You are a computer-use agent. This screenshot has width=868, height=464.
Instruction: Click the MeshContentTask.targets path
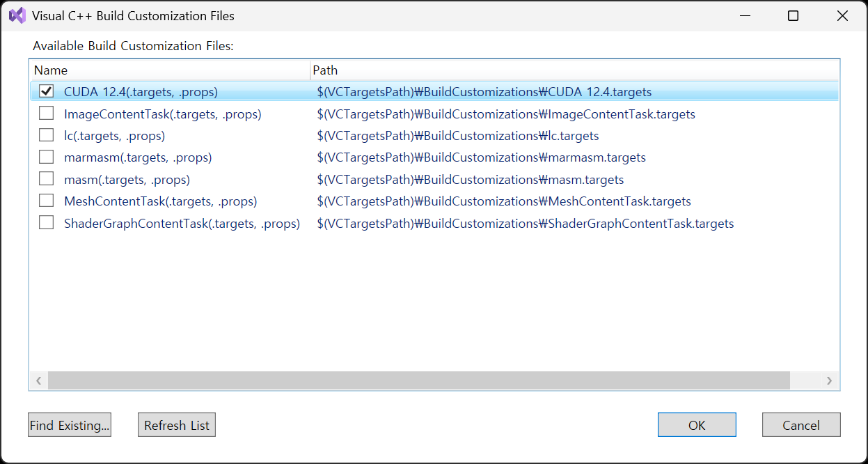point(504,201)
